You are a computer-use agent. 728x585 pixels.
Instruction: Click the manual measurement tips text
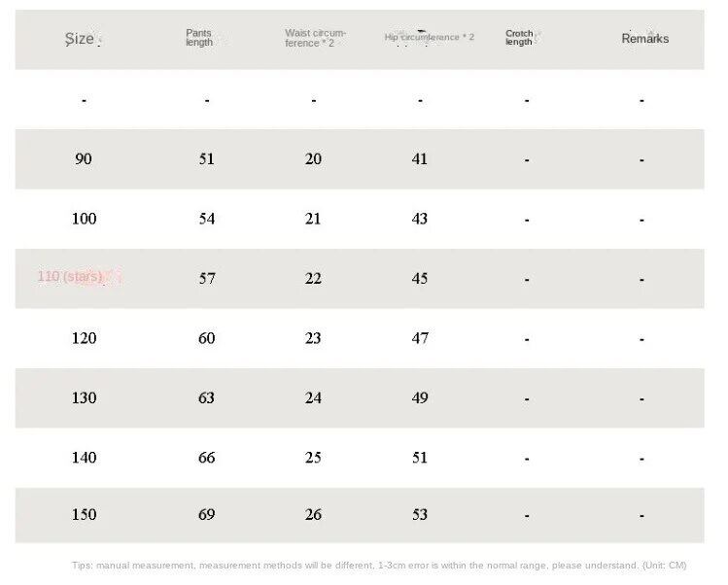click(379, 566)
